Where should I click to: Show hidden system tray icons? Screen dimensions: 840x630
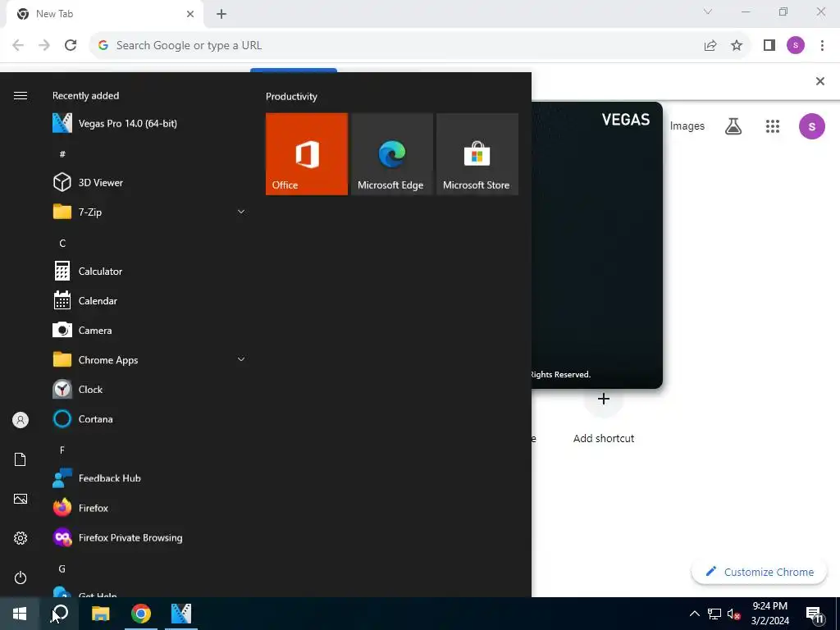click(x=694, y=614)
